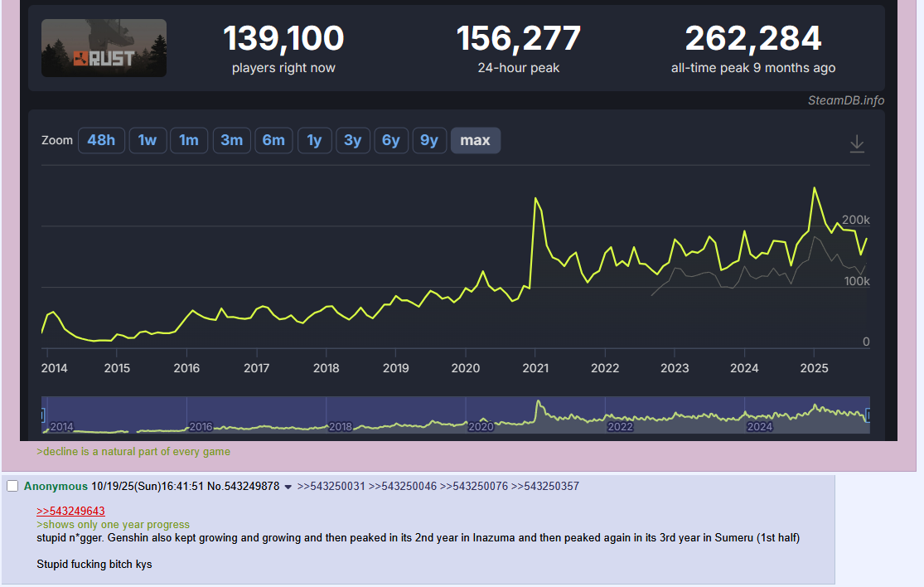Select the 3y zoom range
Image resolution: width=924 pixels, height=587 pixels.
pyautogui.click(x=352, y=140)
